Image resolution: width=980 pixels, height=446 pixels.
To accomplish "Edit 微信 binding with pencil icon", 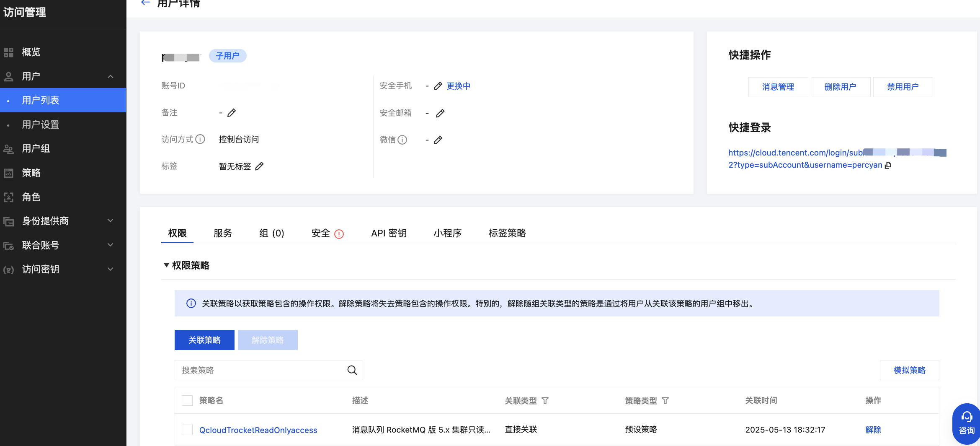I will (438, 140).
